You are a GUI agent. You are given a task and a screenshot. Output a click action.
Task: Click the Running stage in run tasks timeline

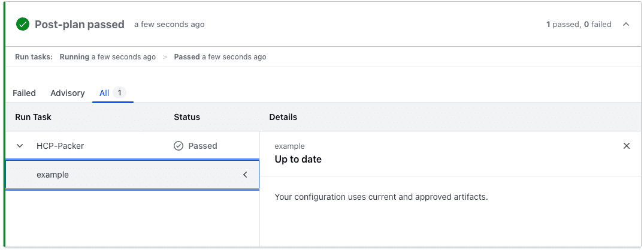[74, 57]
